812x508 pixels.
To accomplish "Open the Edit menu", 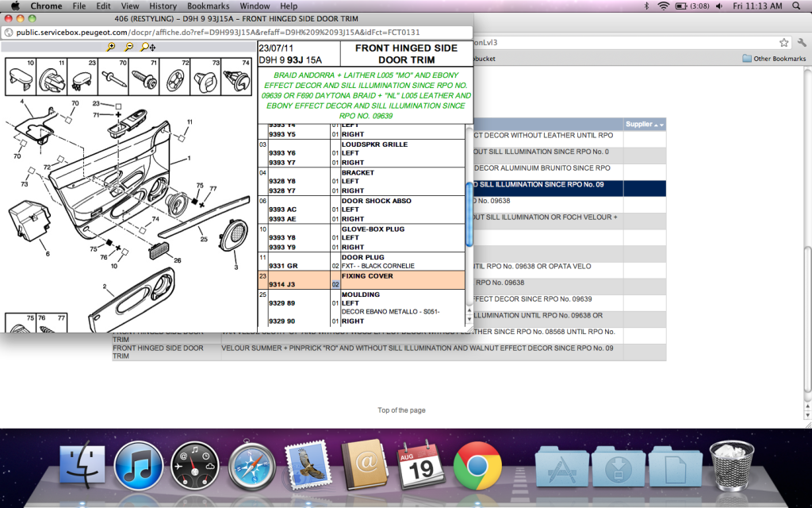I will 103,6.
